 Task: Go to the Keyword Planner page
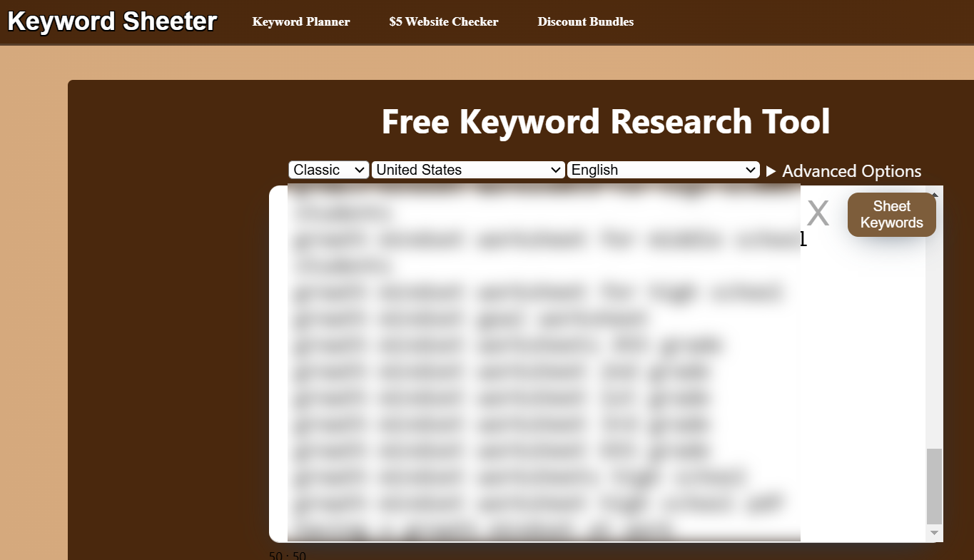pos(301,22)
